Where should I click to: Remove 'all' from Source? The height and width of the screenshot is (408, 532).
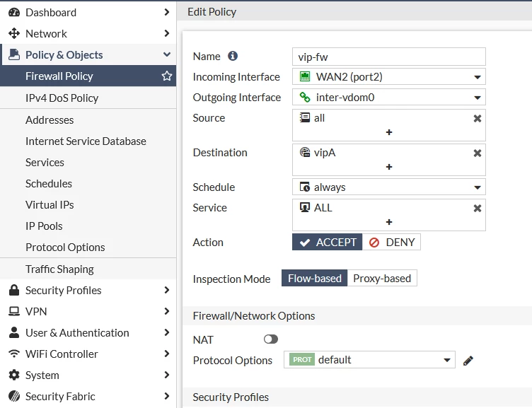(477, 118)
